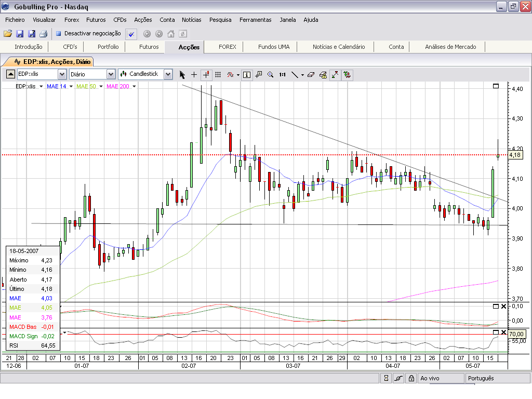Toggle the chart grid display
The image size is (532, 399).
[218, 74]
